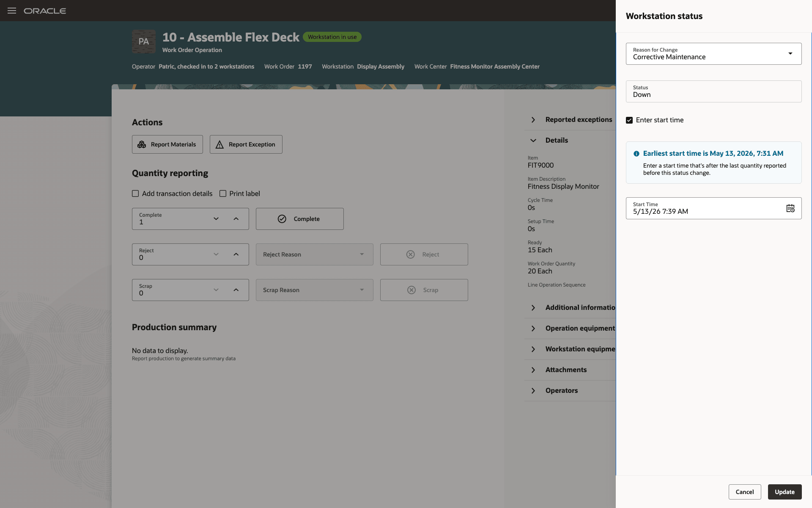This screenshot has width=812, height=508.
Task: Click the No data to display text
Action: [x=160, y=351]
